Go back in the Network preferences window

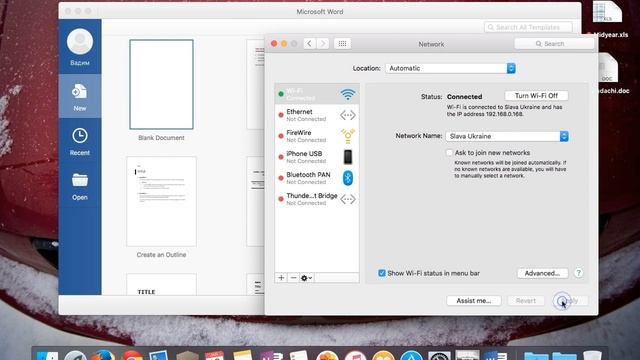[309, 44]
